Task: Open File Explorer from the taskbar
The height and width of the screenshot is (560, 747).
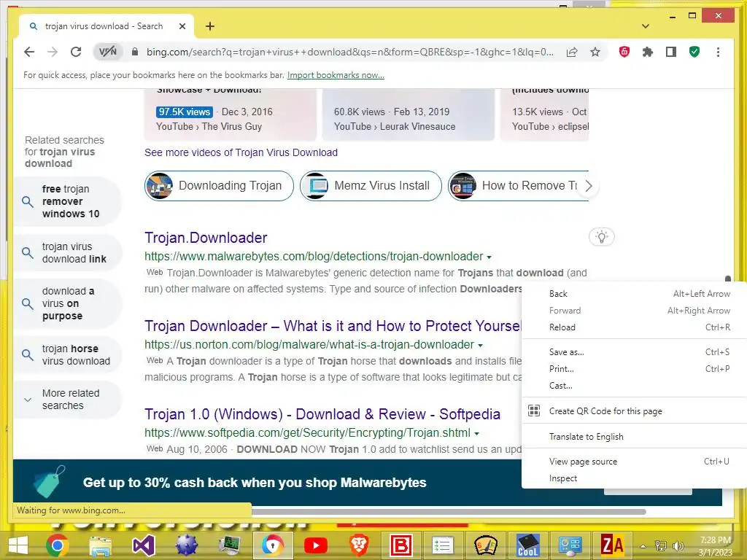Action: [100, 545]
